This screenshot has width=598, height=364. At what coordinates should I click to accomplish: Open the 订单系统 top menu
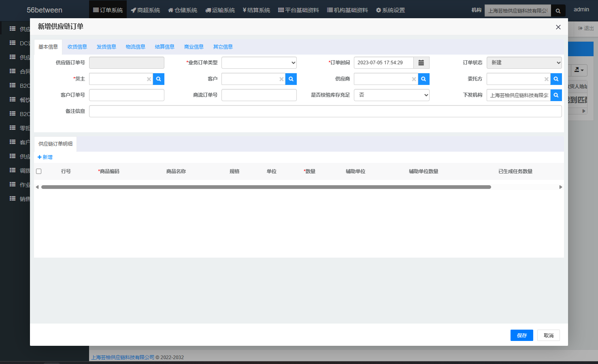(108, 10)
